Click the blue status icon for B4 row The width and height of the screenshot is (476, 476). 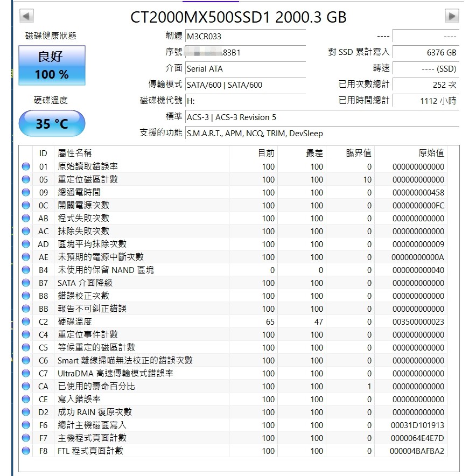coord(26,270)
